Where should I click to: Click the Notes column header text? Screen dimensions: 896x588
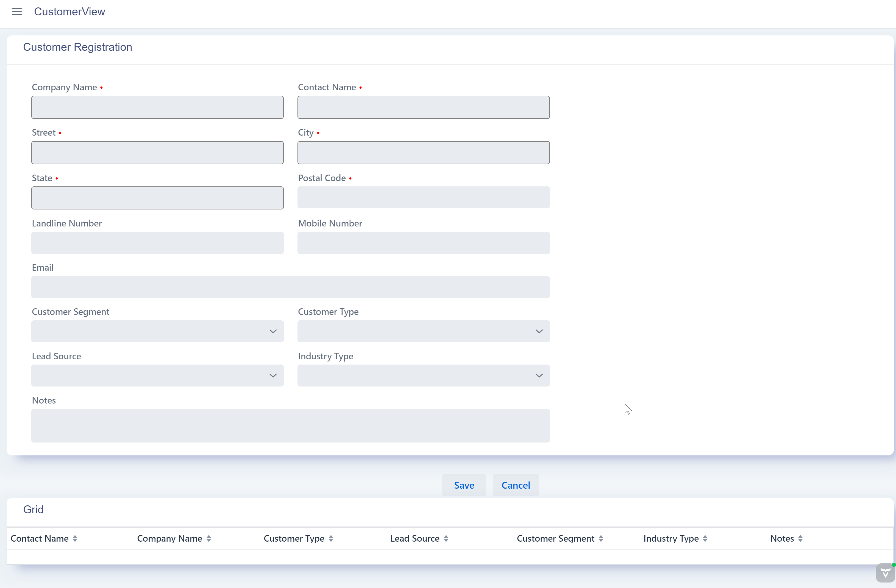(782, 538)
